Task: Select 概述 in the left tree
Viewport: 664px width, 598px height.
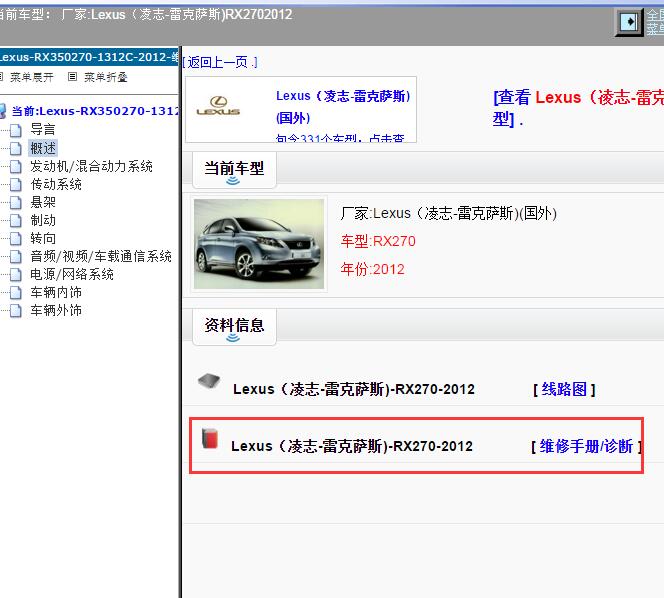Action: click(x=43, y=148)
